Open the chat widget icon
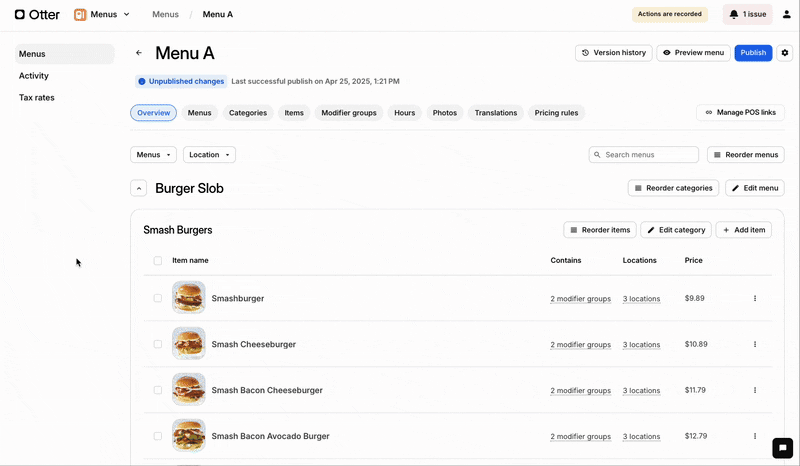This screenshot has height=466, width=800. (782, 448)
